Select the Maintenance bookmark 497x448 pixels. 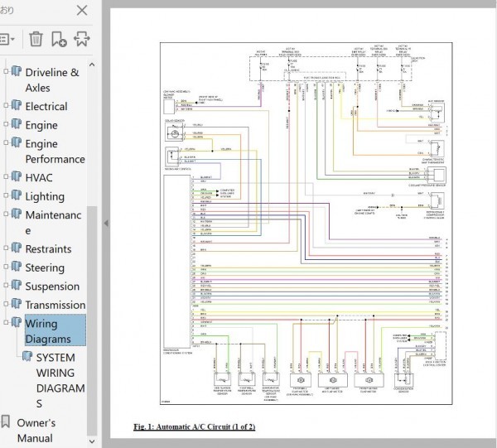[x=53, y=223]
